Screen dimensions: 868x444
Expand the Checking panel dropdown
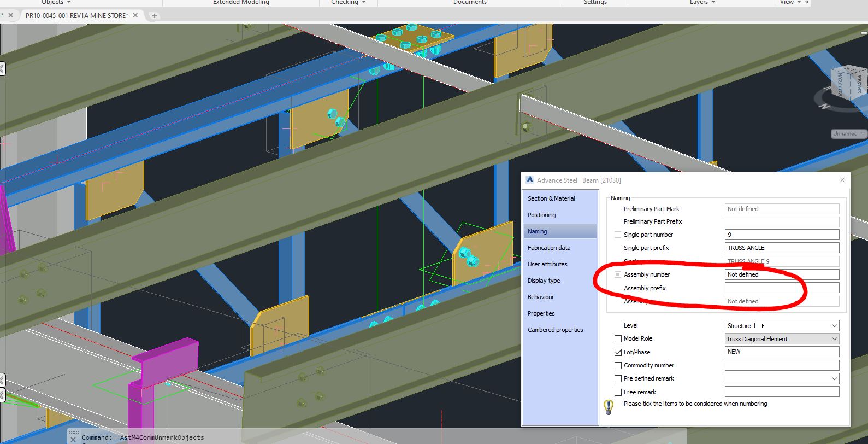(x=348, y=2)
